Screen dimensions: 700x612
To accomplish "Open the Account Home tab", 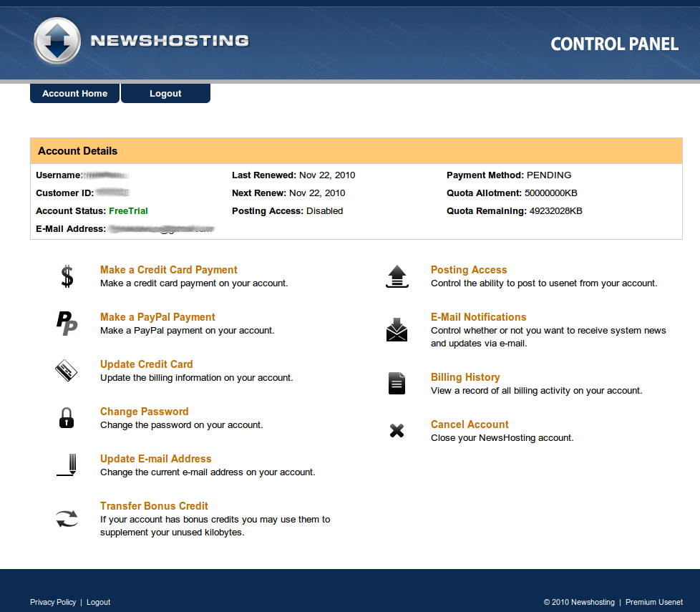I will point(74,93).
